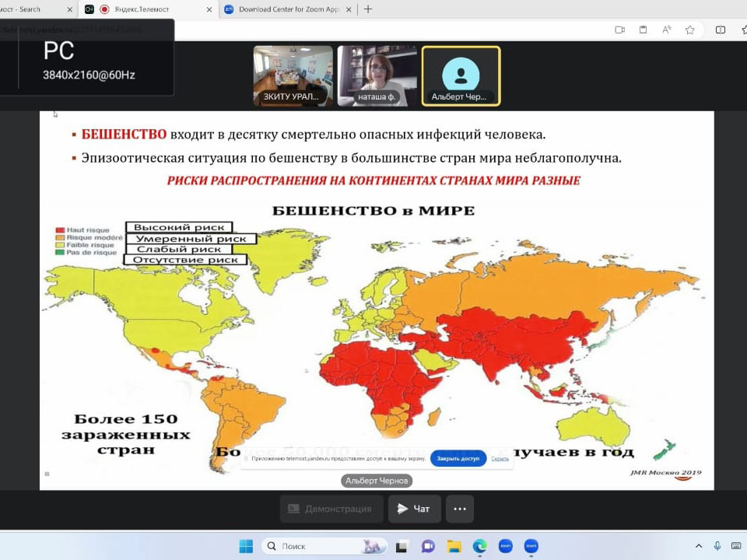Select the Альберт Чернов participant tile
The width and height of the screenshot is (747, 560).
(x=461, y=75)
